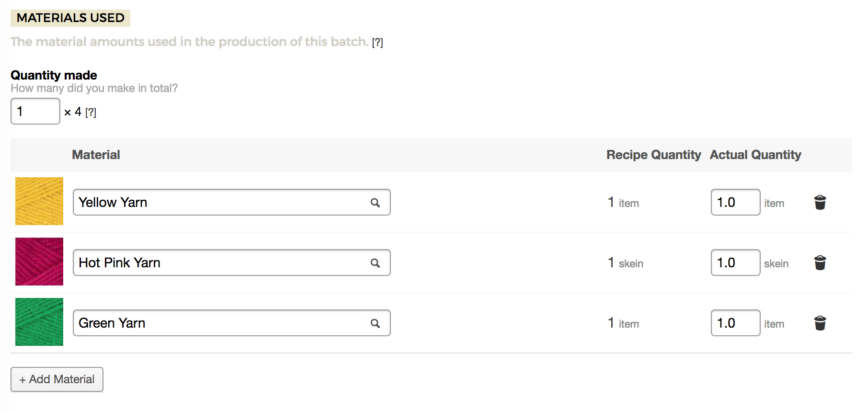This screenshot has height=411, width=868.
Task: Delete the Yellow Yarn material row
Action: click(820, 203)
